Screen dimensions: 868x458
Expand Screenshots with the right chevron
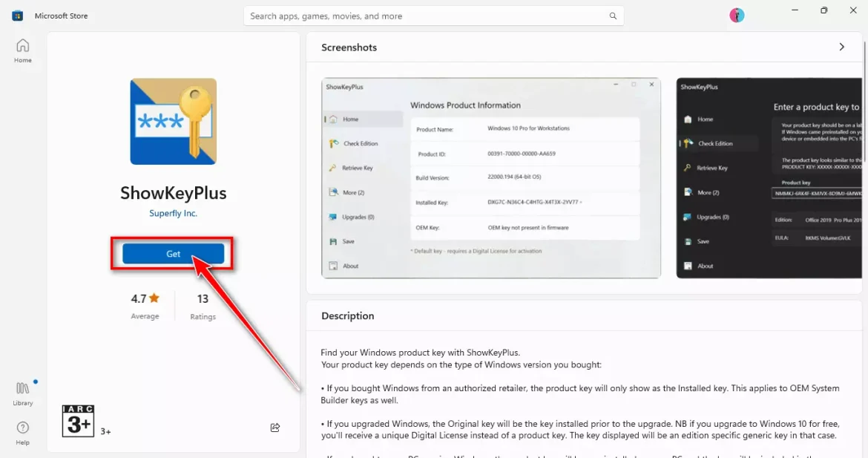tap(841, 47)
